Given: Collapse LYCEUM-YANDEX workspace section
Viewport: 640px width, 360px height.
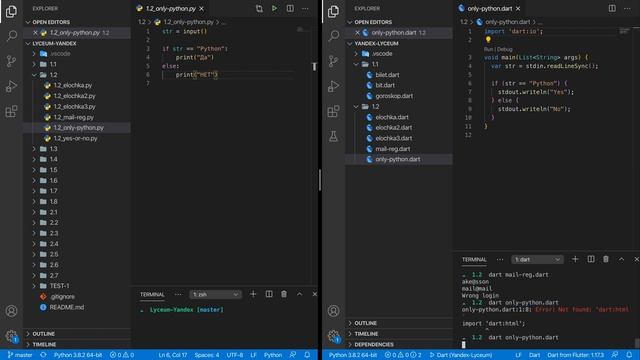Looking at the screenshot, I should click(x=28, y=43).
